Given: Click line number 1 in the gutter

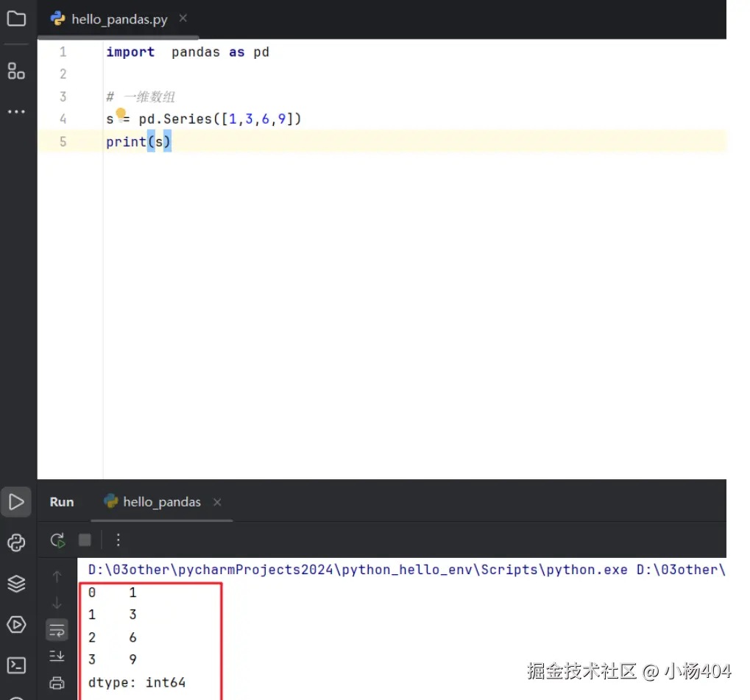Looking at the screenshot, I should click(x=63, y=52).
